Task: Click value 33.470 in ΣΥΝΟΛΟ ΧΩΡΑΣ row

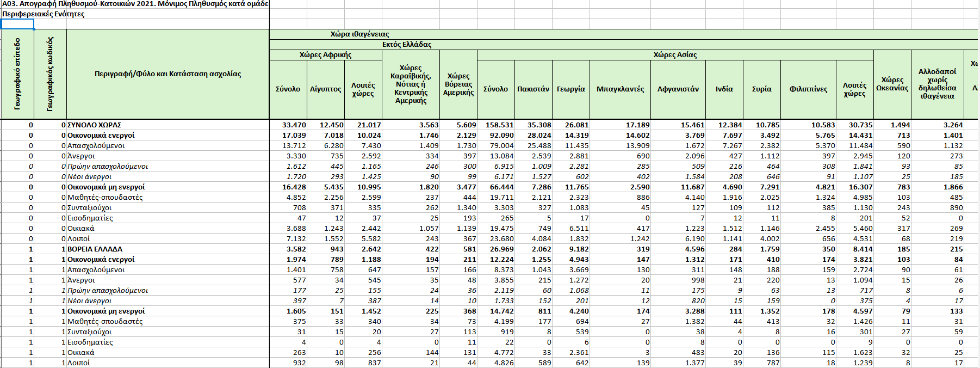Action: click(x=294, y=125)
